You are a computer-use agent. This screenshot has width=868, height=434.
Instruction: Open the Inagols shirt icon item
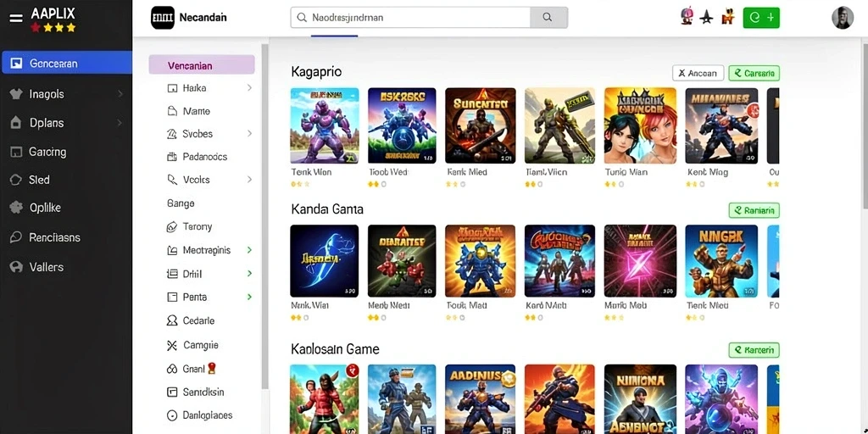coord(16,94)
